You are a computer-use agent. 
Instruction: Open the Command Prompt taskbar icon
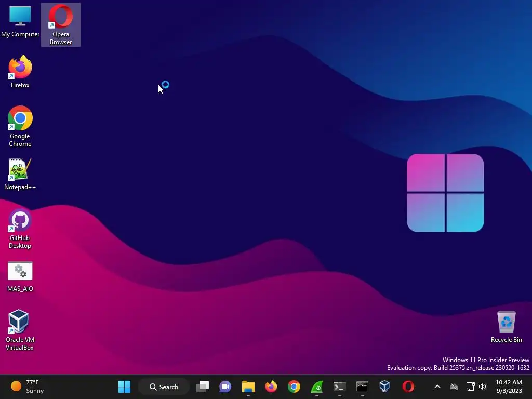[x=362, y=387]
